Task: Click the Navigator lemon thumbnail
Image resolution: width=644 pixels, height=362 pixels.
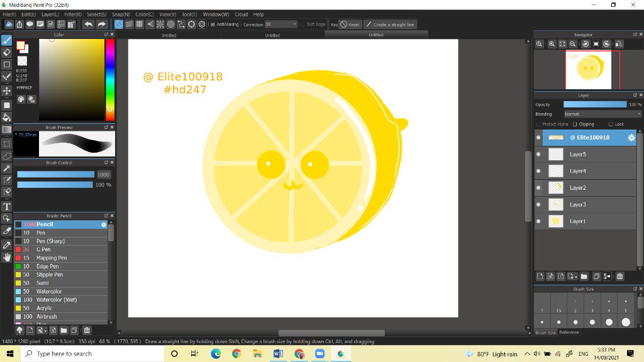Action: click(x=589, y=70)
